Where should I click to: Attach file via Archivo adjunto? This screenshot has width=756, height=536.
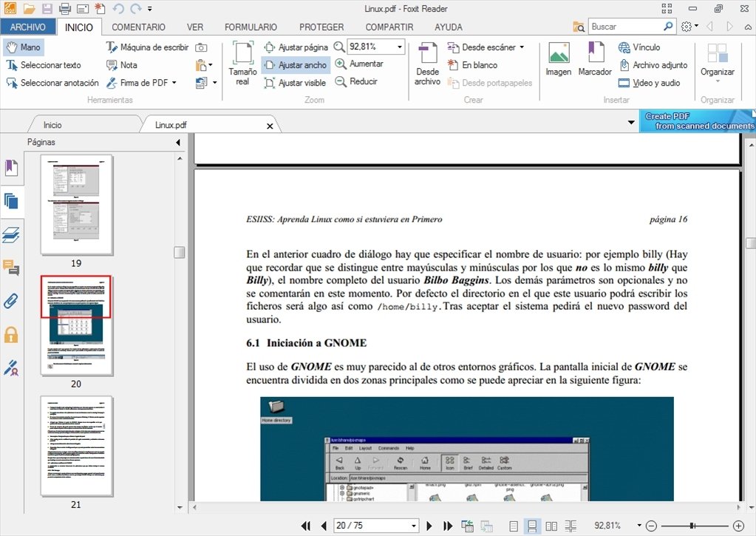653,64
